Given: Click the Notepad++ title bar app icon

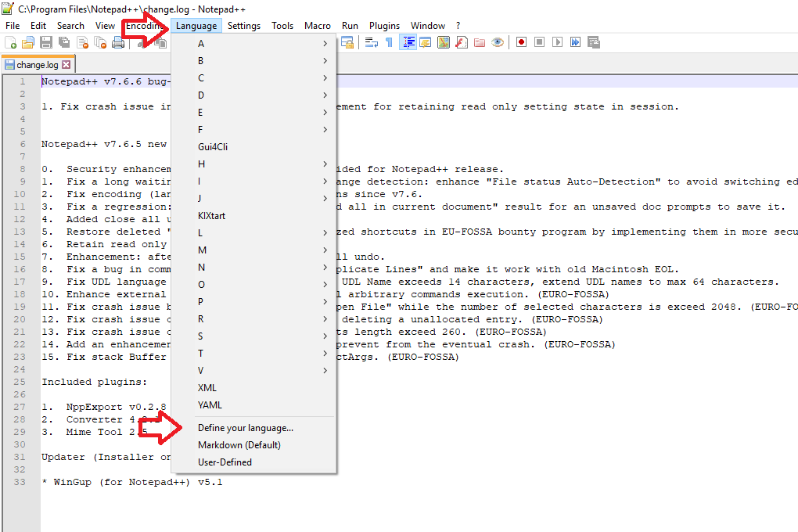Looking at the screenshot, I should coord(8,9).
